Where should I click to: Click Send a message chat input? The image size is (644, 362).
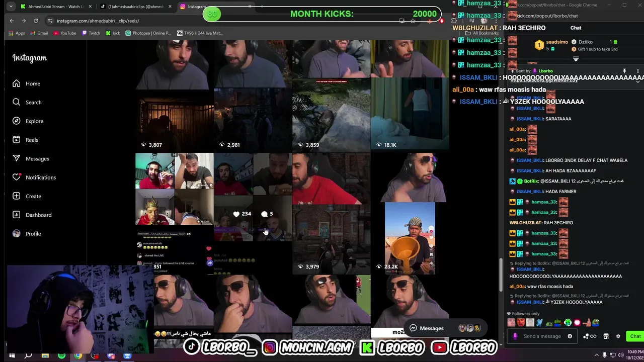[542, 336]
